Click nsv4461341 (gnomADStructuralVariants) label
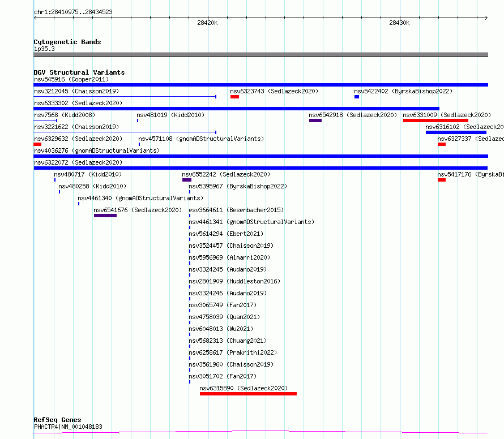Screen dimensions: 504x439 point(251,222)
